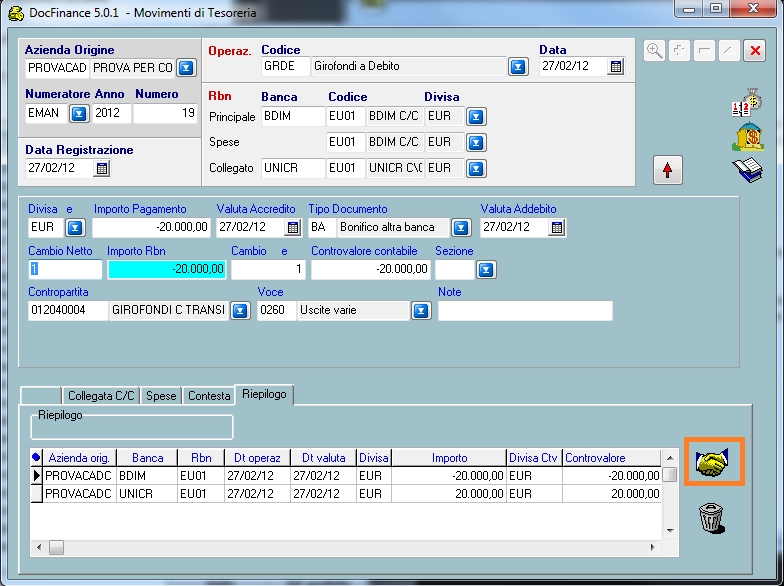Screen dimensions: 784x586
Task: Click the red up arrow button
Action: [667, 171]
